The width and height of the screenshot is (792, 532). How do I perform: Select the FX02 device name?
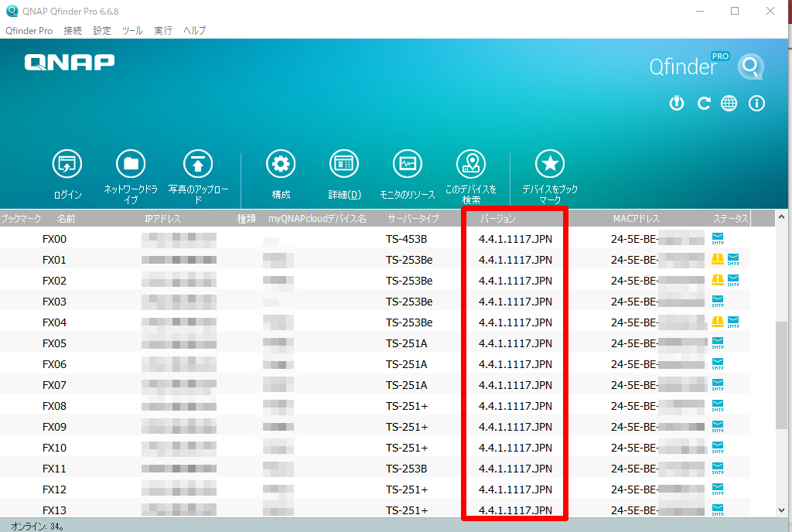tap(55, 280)
